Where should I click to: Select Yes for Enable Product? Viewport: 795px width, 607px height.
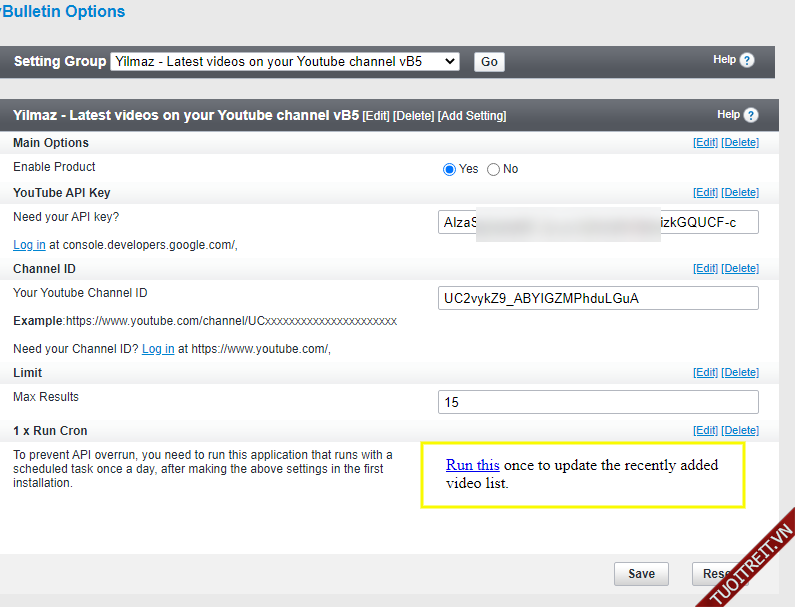coord(449,169)
